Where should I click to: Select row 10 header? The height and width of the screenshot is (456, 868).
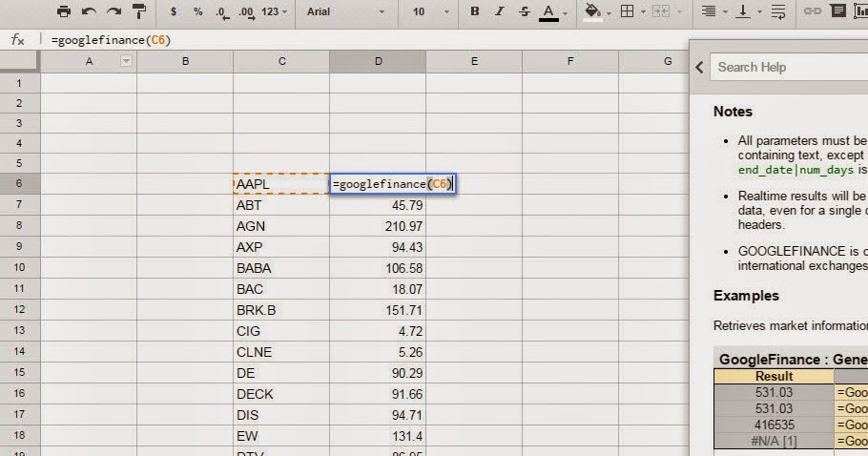coord(19,268)
